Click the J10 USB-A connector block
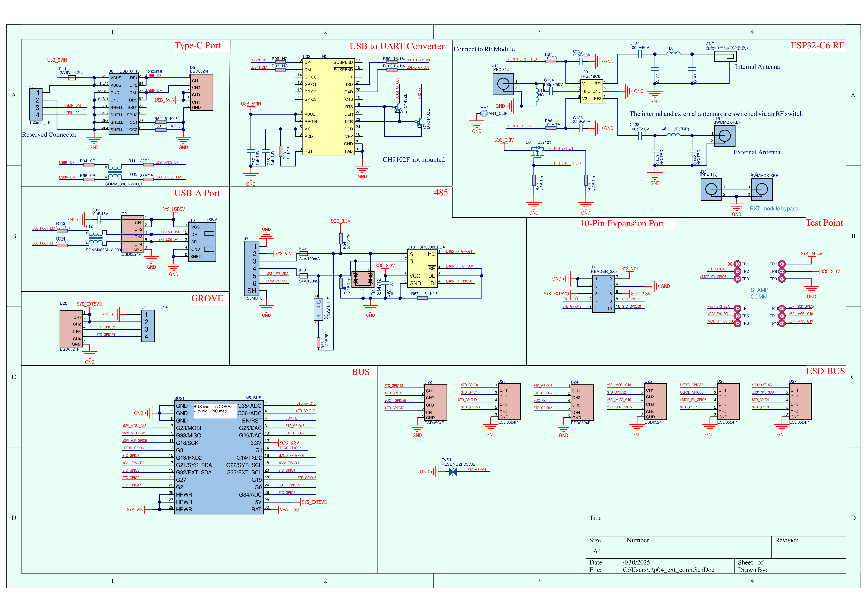 [x=202, y=242]
